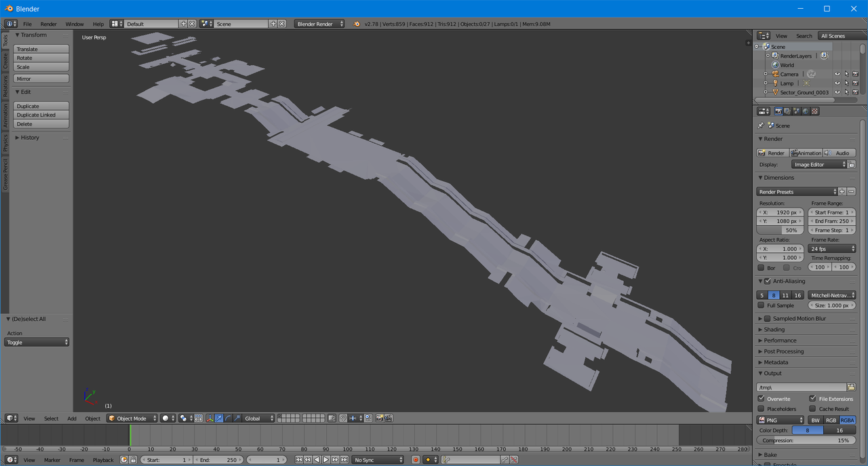Open the timeline Marker menu
868x466 pixels.
(52, 460)
